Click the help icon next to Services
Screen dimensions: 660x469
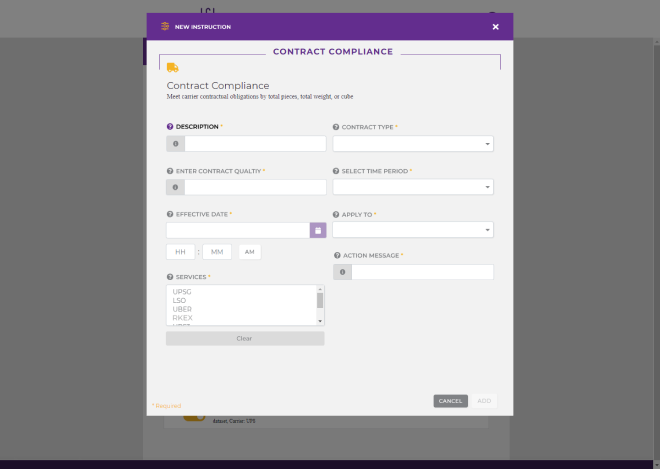pos(170,276)
